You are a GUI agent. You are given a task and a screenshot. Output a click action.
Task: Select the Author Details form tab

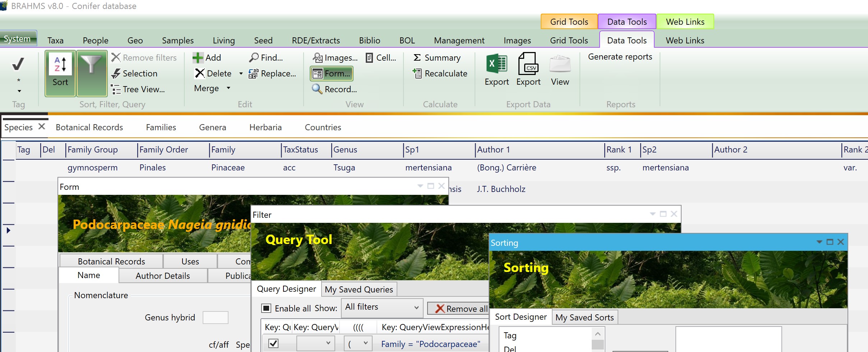pos(163,276)
